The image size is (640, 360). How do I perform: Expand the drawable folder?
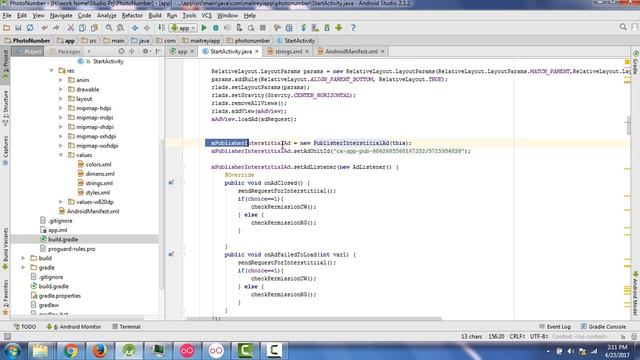[61, 89]
